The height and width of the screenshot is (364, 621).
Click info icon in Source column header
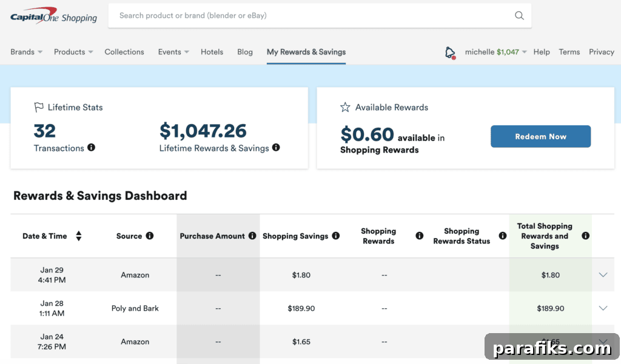pos(150,236)
